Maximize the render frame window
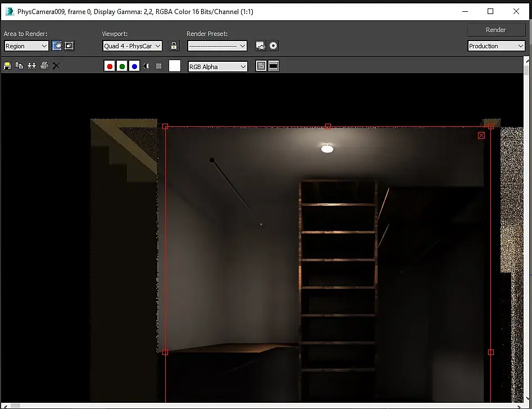The height and width of the screenshot is (409, 532). 490,12
